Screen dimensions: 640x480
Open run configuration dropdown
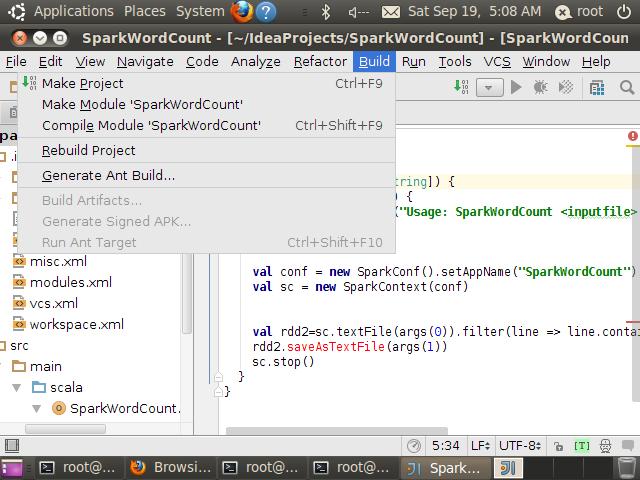click(489, 87)
